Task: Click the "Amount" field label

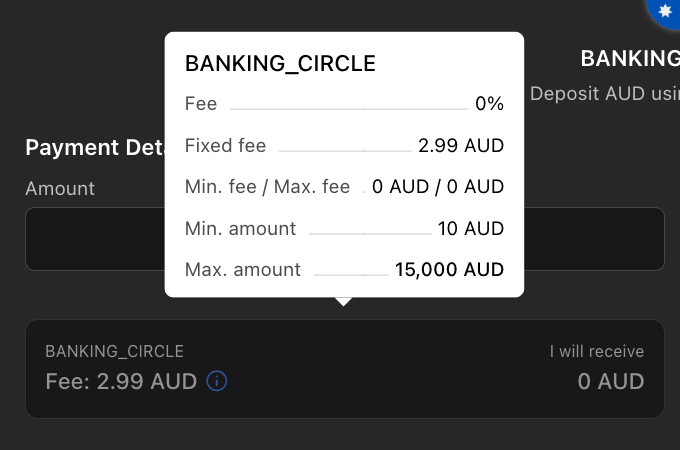Action: pyautogui.click(x=60, y=188)
